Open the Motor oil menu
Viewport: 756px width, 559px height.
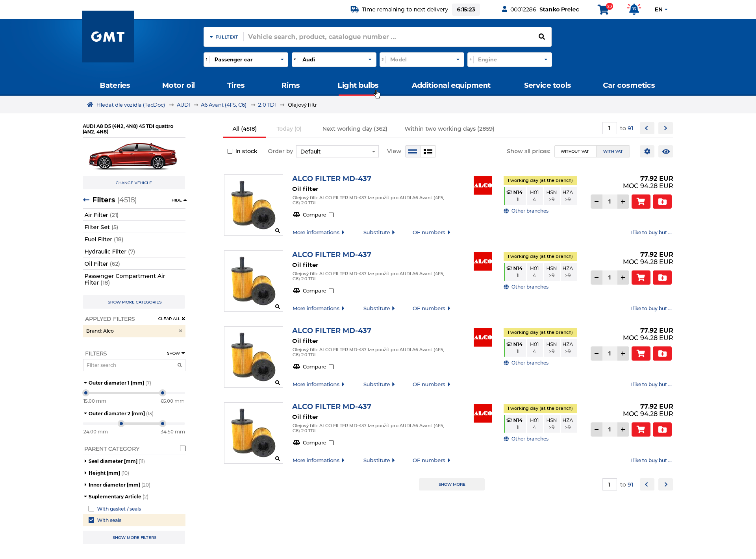pyautogui.click(x=178, y=85)
